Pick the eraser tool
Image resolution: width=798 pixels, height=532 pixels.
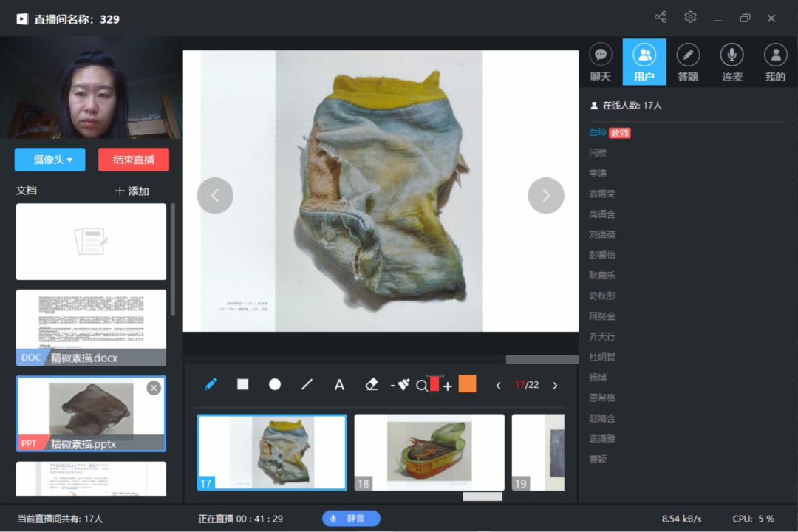click(372, 384)
